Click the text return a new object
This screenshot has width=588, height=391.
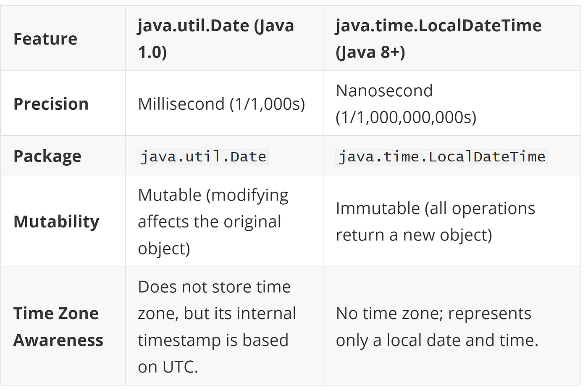[x=414, y=235]
